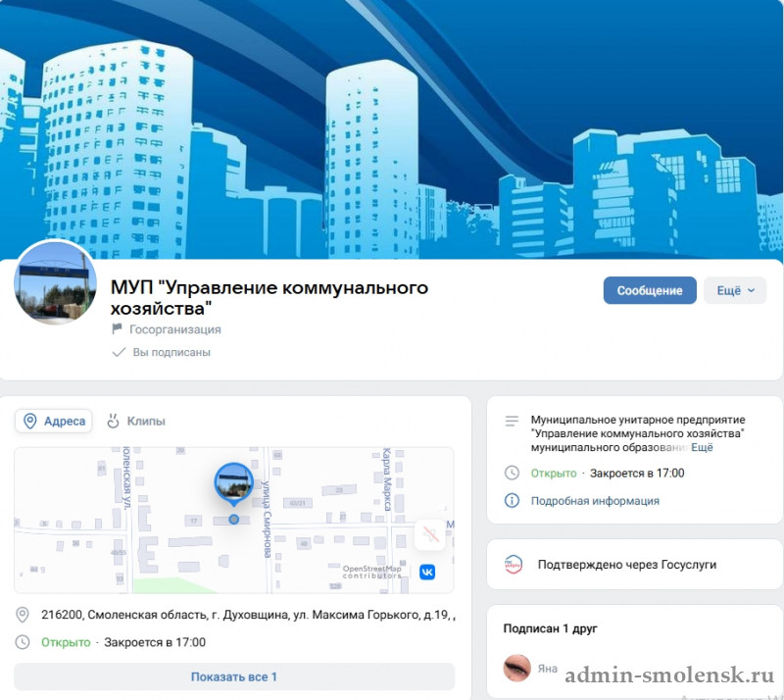Open Подробная информация details

pyautogui.click(x=595, y=500)
